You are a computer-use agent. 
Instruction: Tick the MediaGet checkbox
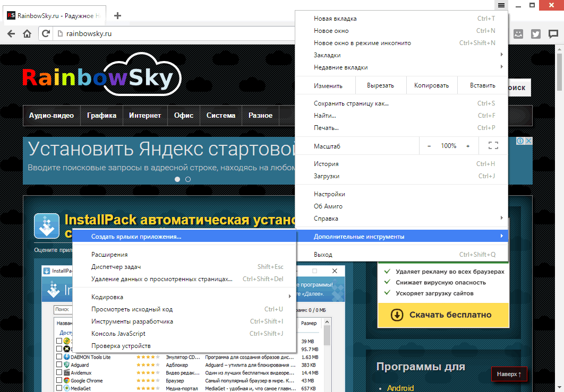(x=59, y=388)
